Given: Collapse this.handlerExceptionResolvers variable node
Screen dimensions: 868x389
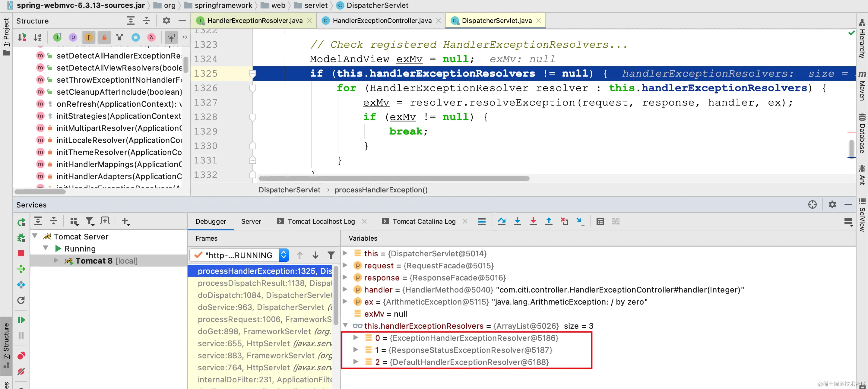Looking at the screenshot, I should point(345,325).
